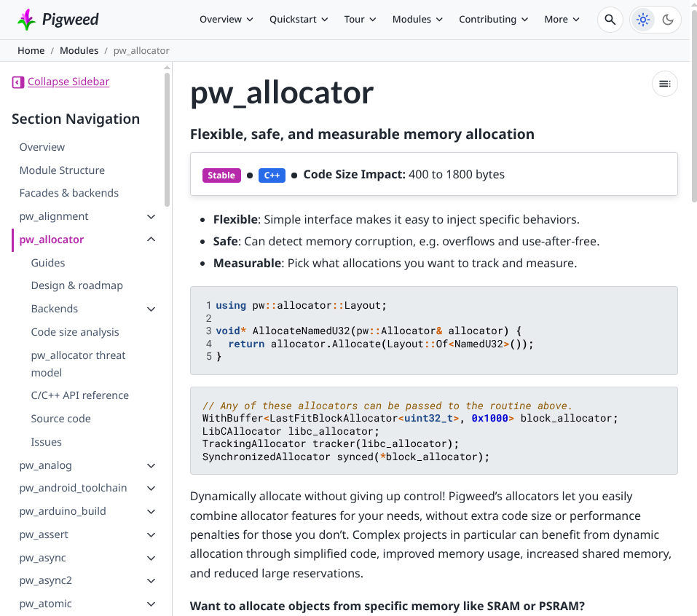This screenshot has width=697, height=616.
Task: Click the Stable status badge
Action: 221,175
